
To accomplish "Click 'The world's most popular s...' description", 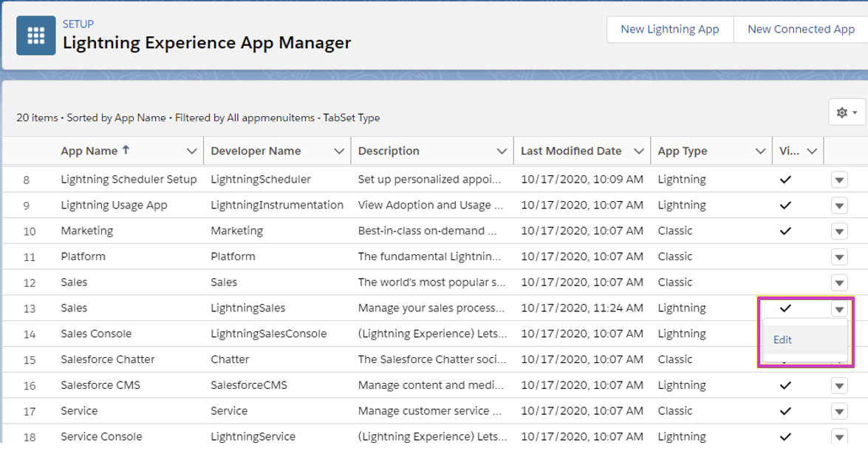I will tap(432, 282).
